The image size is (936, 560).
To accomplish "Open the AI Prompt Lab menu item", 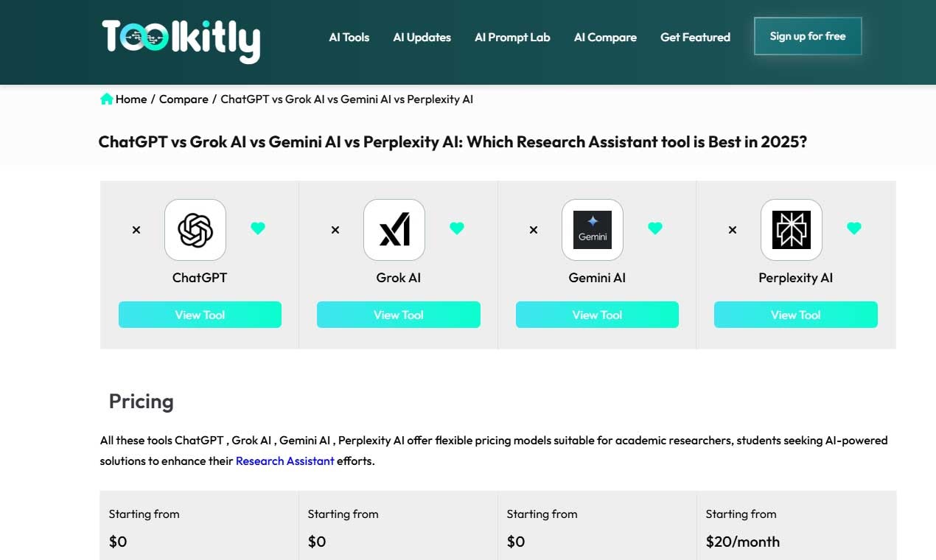I will click(x=512, y=37).
